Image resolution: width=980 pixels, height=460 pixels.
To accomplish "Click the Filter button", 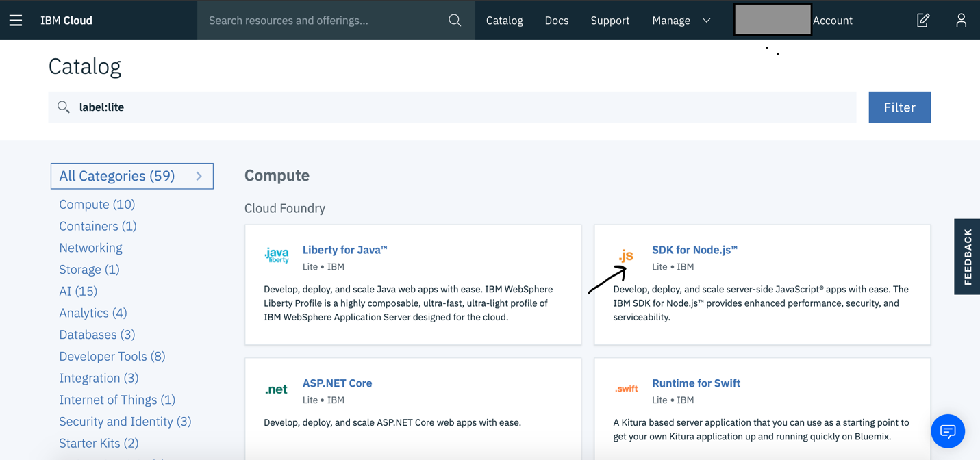I will pos(899,107).
